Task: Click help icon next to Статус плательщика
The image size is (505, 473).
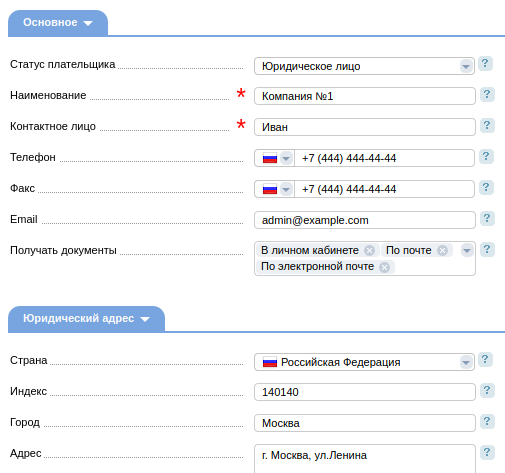Action: point(485,63)
